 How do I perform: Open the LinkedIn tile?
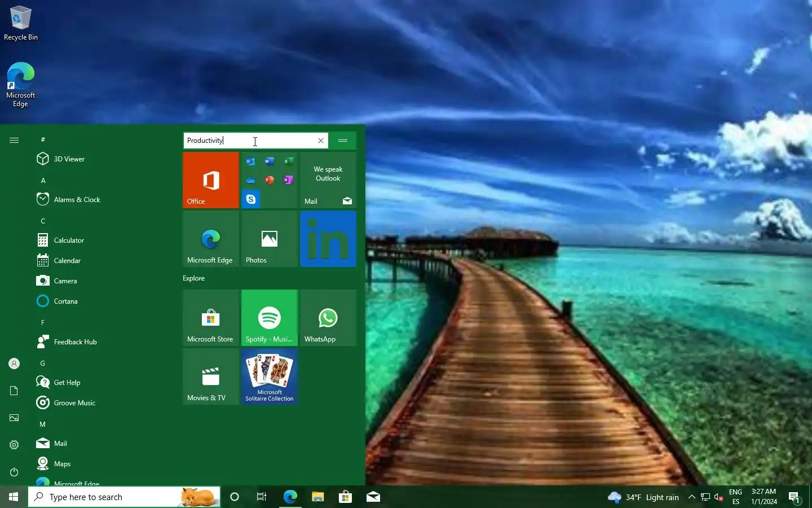pyautogui.click(x=328, y=239)
